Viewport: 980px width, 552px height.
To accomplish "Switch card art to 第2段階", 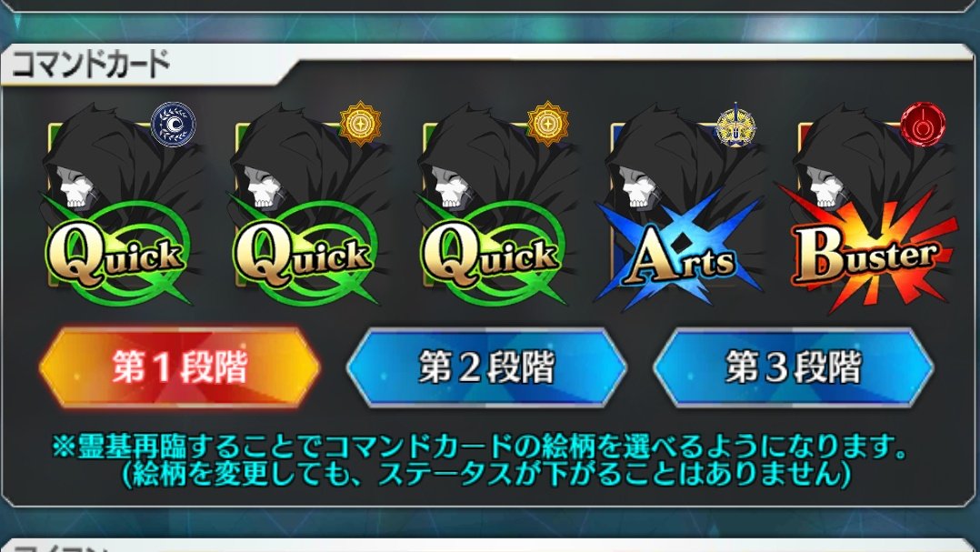I will tap(486, 367).
